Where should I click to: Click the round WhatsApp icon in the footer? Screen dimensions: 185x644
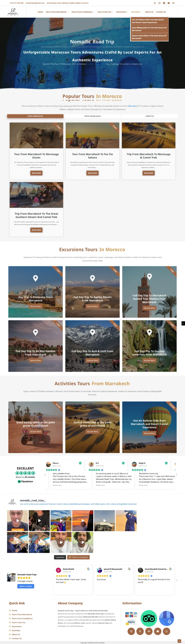coord(166,631)
